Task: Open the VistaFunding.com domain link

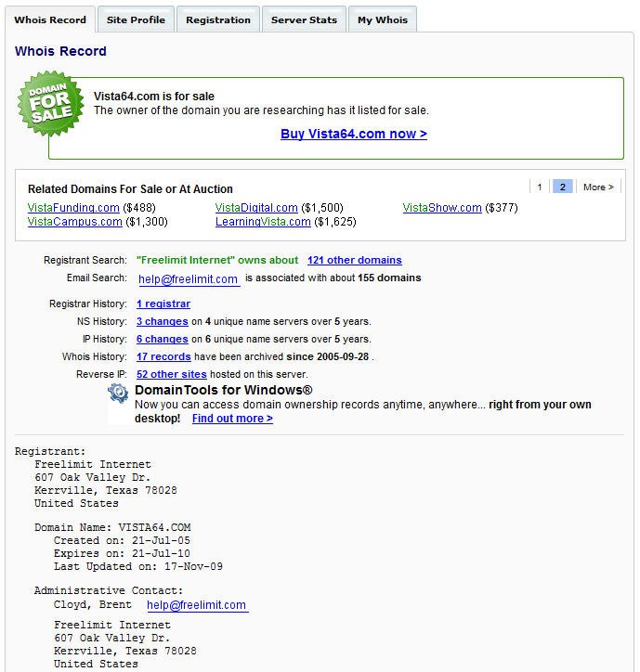Action: click(x=73, y=208)
